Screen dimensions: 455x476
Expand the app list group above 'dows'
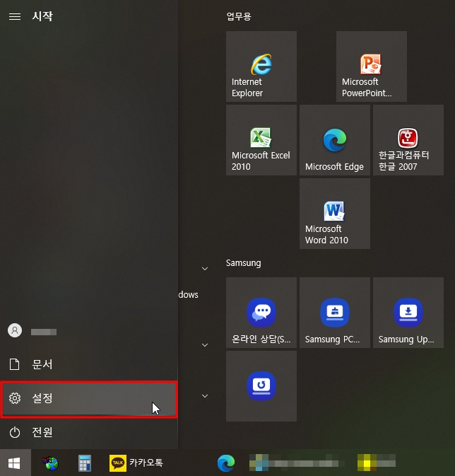pos(205,269)
